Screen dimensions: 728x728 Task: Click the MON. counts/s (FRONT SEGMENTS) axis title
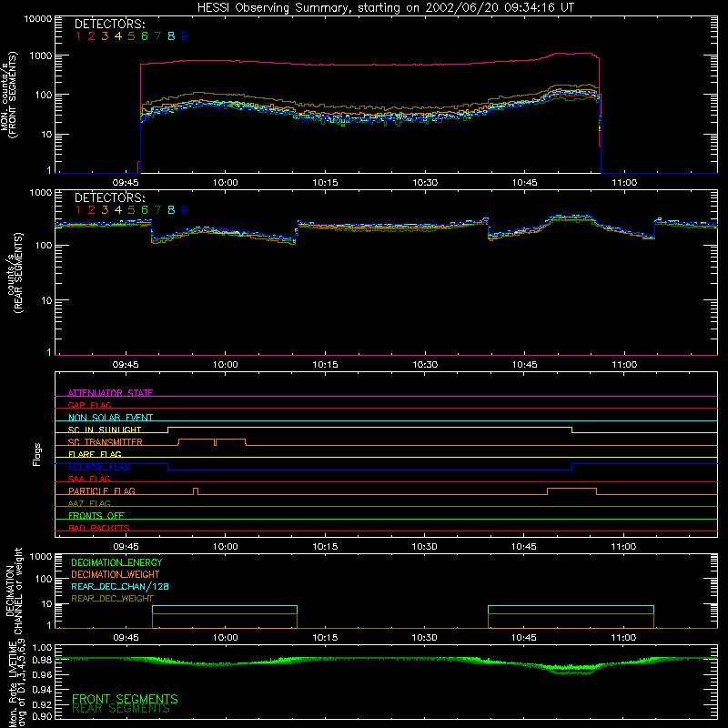point(9,95)
